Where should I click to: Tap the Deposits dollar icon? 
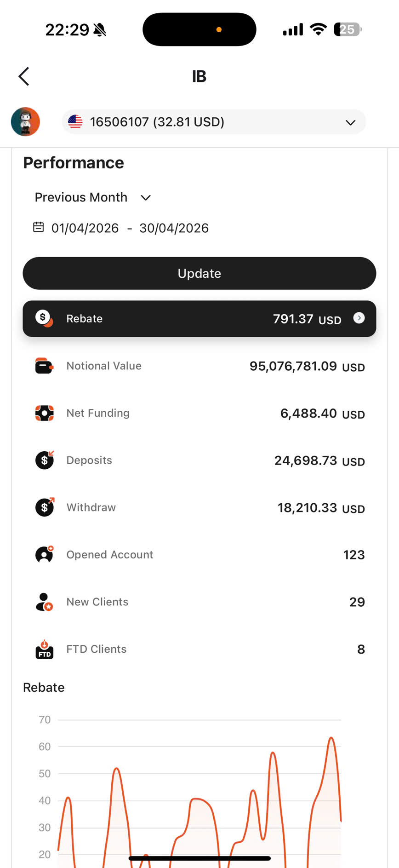(45, 460)
